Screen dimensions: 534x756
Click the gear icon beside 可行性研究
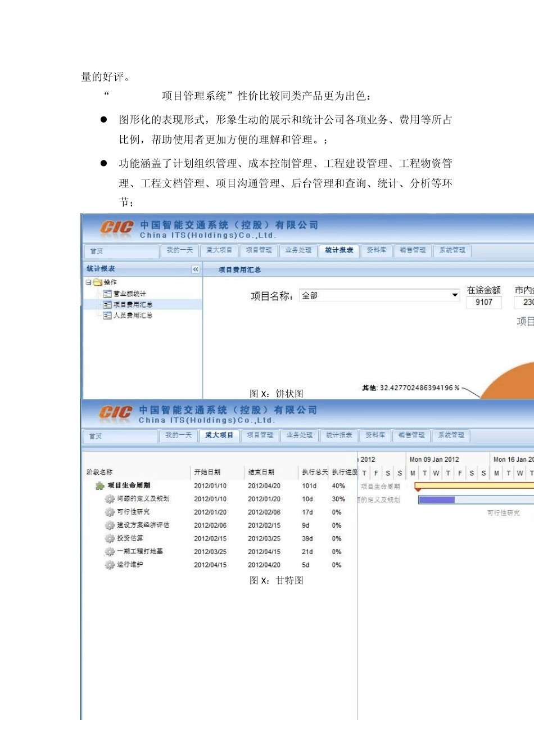[x=110, y=512]
